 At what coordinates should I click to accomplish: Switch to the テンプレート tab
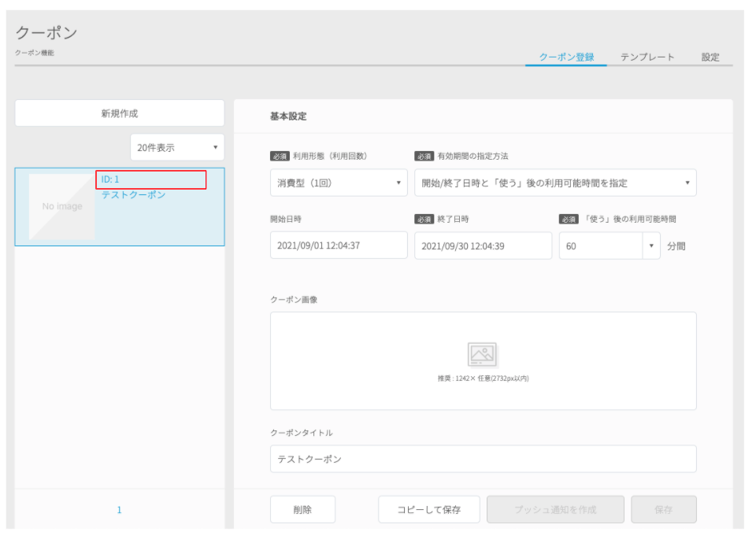tap(647, 57)
